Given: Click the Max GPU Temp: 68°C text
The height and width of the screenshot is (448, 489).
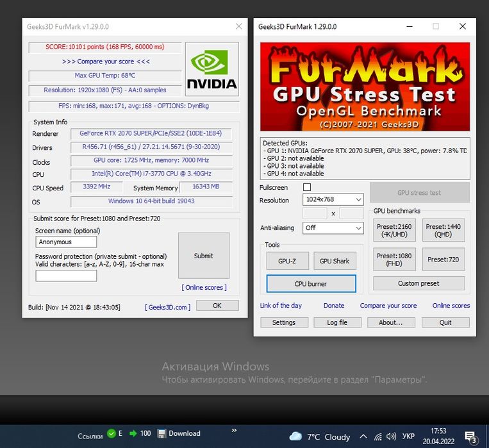Looking at the screenshot, I should [105, 75].
